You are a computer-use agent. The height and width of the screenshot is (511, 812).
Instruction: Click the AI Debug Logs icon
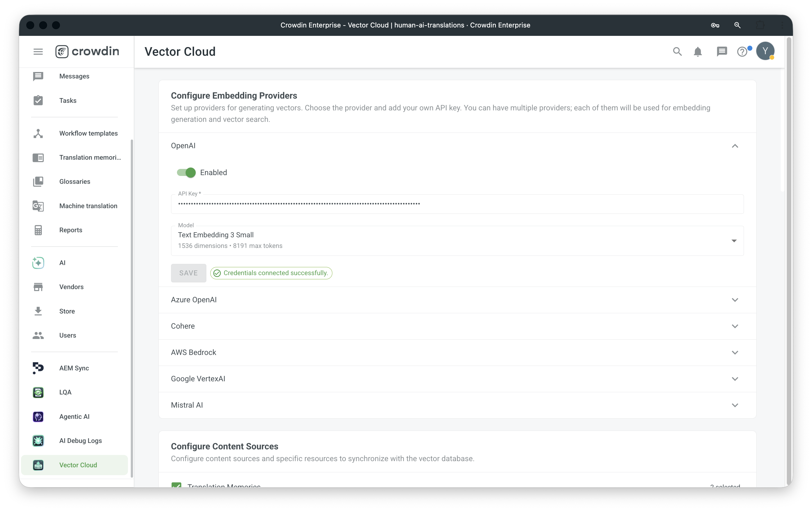pos(38,441)
